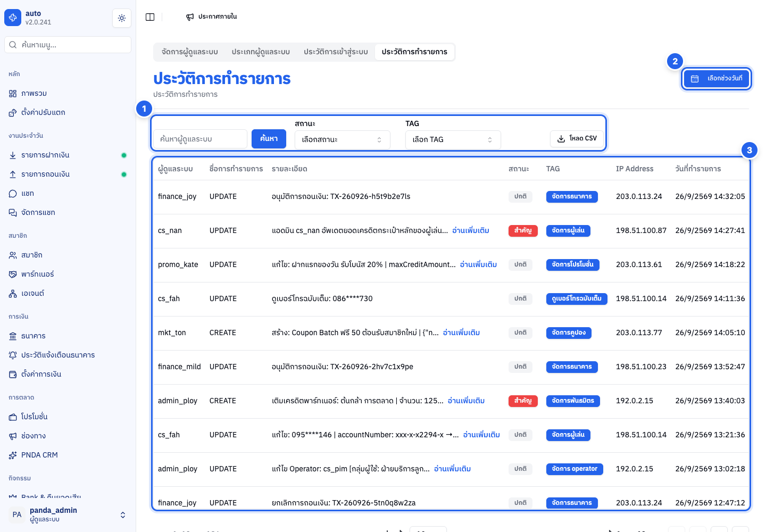Switch to จัดการผู้ดูแลระบบ tab
The image size is (766, 532).
tap(190, 52)
